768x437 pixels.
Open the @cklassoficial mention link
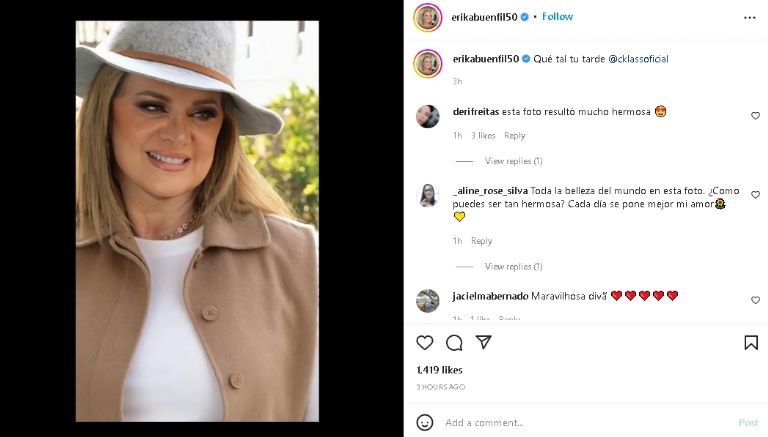coord(633,59)
